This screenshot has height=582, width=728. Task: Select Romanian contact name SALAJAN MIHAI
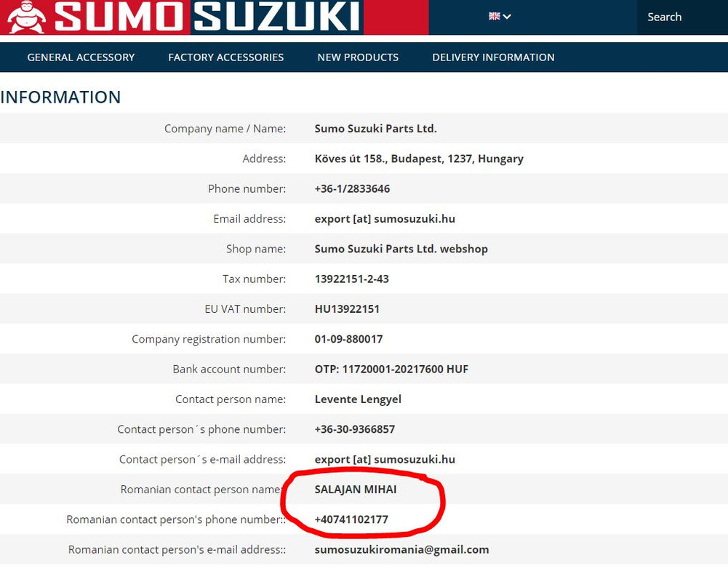pos(355,490)
